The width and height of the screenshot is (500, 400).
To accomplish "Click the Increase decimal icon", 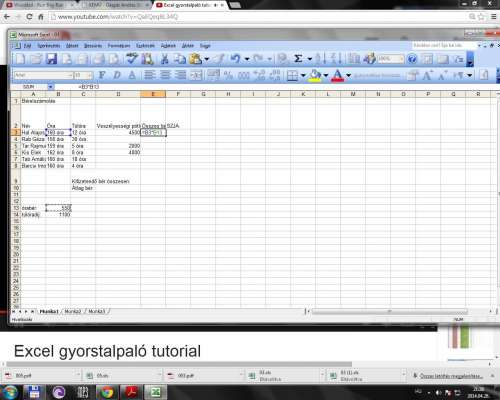I will click(x=259, y=75).
